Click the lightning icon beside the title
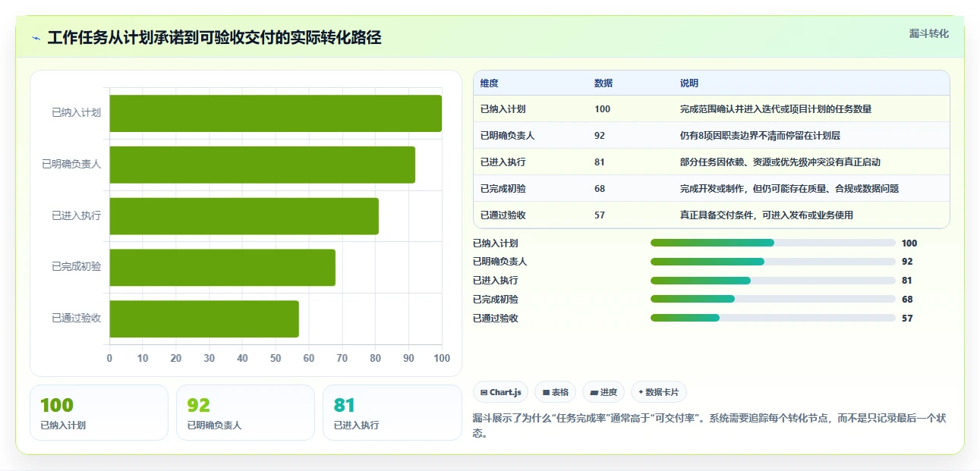The height and width of the screenshot is (471, 980). (x=36, y=38)
